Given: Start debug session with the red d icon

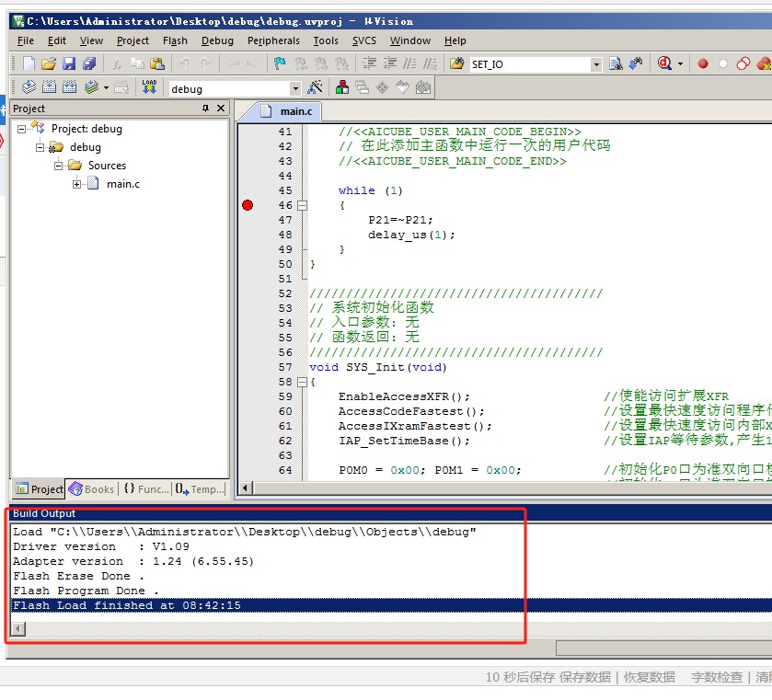Looking at the screenshot, I should 664,63.
